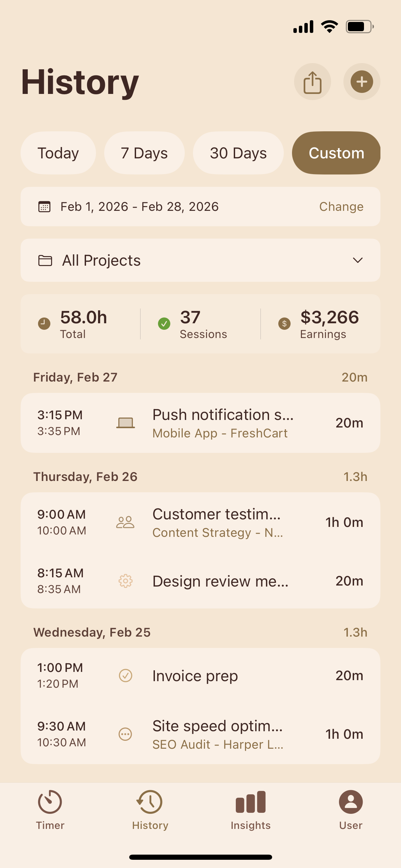Open the Insights bar chart icon
This screenshot has width=401, height=868.
click(251, 802)
